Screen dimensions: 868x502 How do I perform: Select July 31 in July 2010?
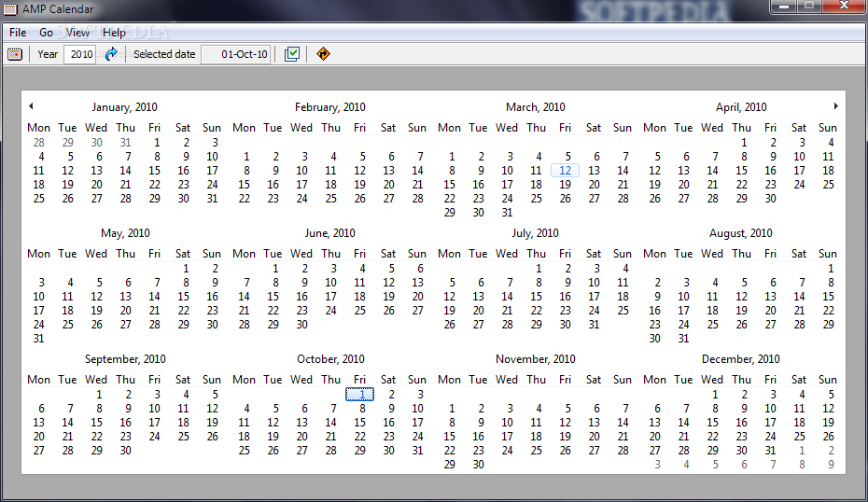click(x=594, y=325)
